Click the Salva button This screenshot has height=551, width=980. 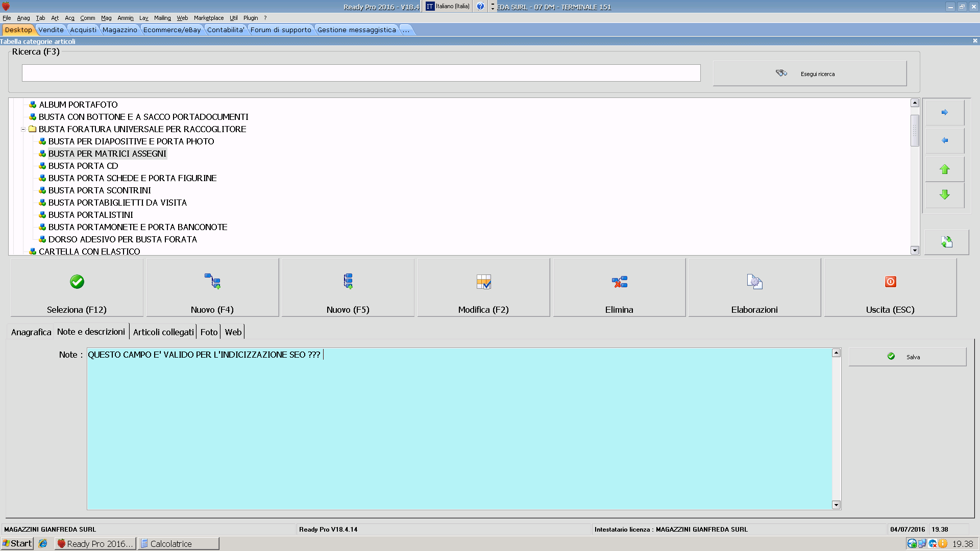pos(907,357)
